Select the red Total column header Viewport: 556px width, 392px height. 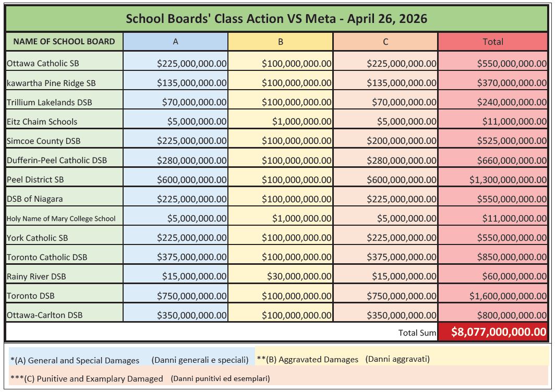[493, 42]
